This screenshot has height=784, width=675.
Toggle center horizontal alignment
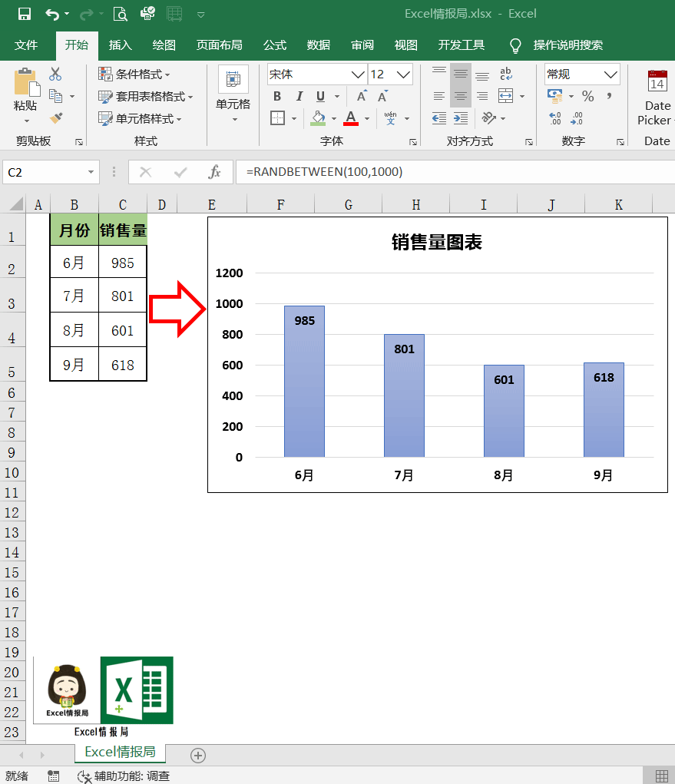coord(461,96)
